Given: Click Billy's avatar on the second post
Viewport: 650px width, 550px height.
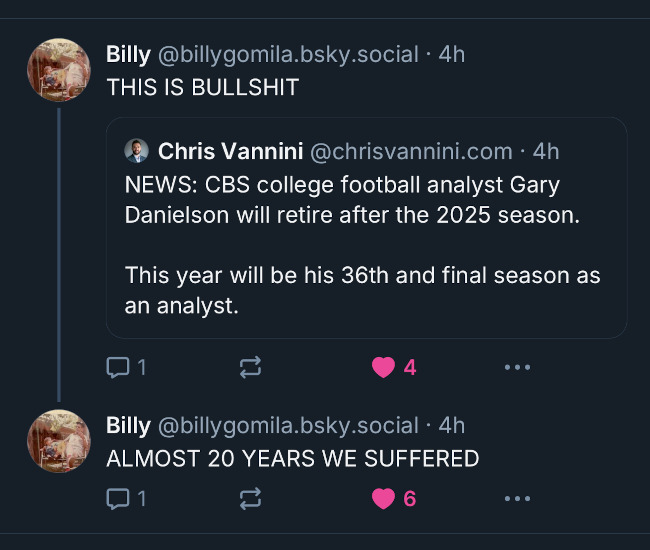Looking at the screenshot, I should [58, 441].
